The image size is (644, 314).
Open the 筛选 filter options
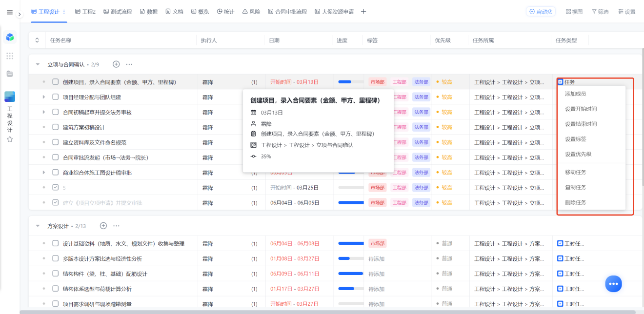pos(600,12)
